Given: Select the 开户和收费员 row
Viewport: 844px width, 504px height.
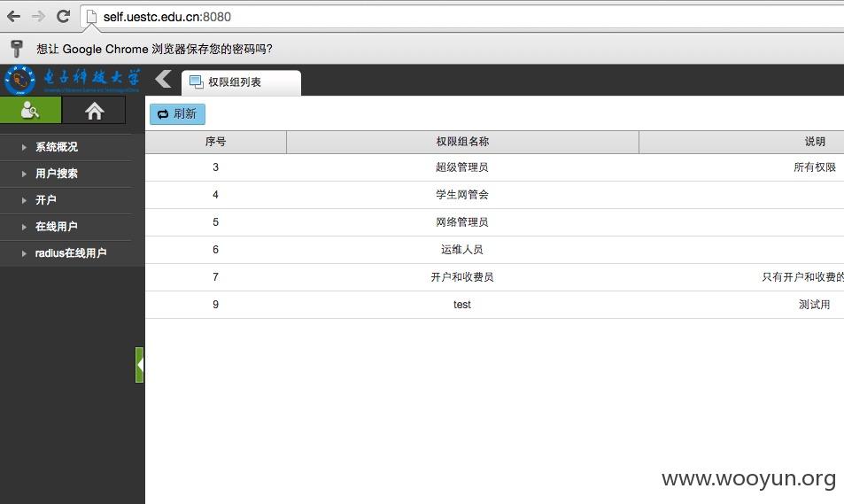Looking at the screenshot, I should pyautogui.click(x=495, y=277).
